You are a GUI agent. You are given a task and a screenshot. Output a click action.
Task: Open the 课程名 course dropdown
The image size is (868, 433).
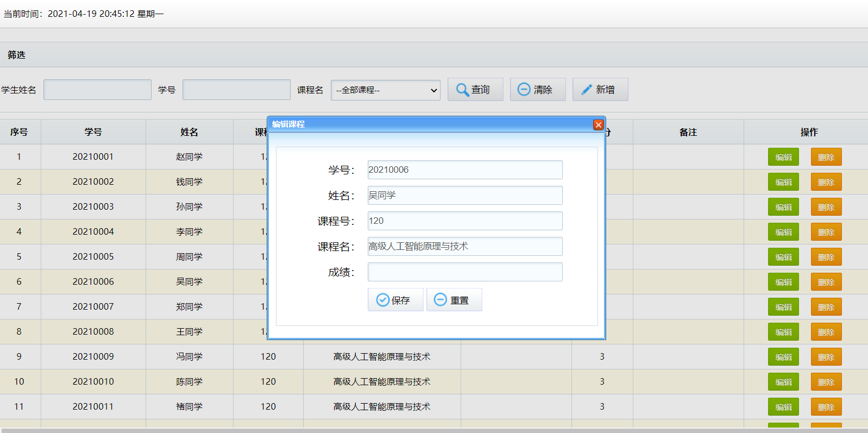coord(386,90)
